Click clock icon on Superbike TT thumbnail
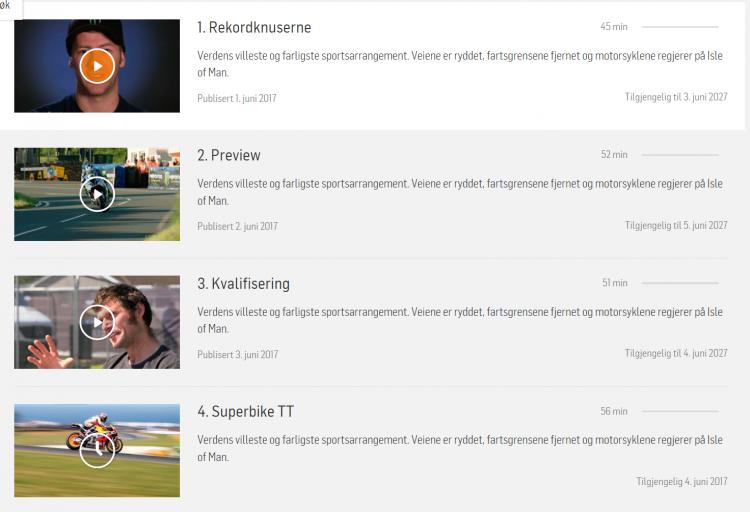Screen dimensions: 750x512 pyautogui.click(x=97, y=450)
